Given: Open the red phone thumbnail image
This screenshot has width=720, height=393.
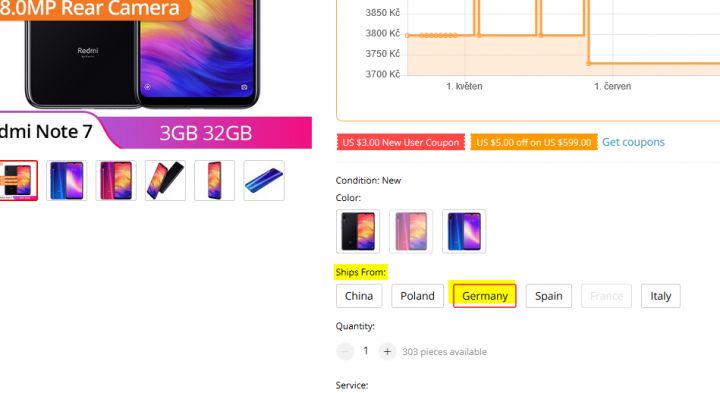Looking at the screenshot, I should [116, 180].
